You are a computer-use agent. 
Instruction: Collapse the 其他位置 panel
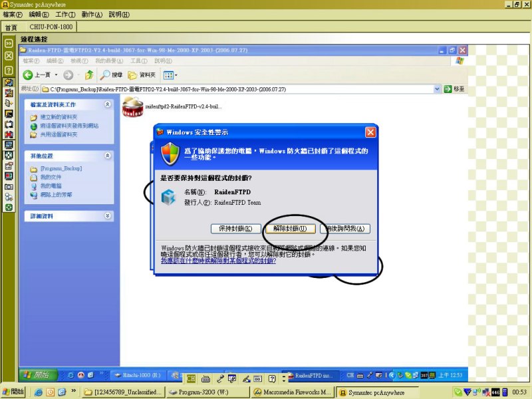[x=108, y=156]
